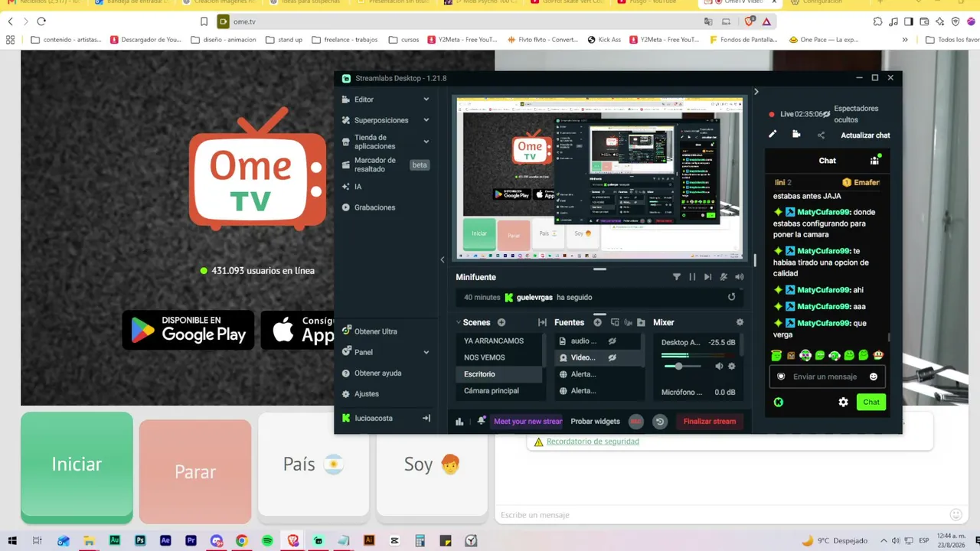Log out using the icon beside lucioacosta
Viewport: 980px width, 551px height.
point(426,418)
